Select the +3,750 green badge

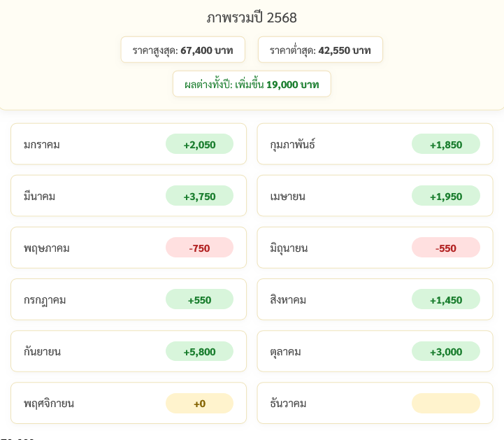pyautogui.click(x=199, y=197)
